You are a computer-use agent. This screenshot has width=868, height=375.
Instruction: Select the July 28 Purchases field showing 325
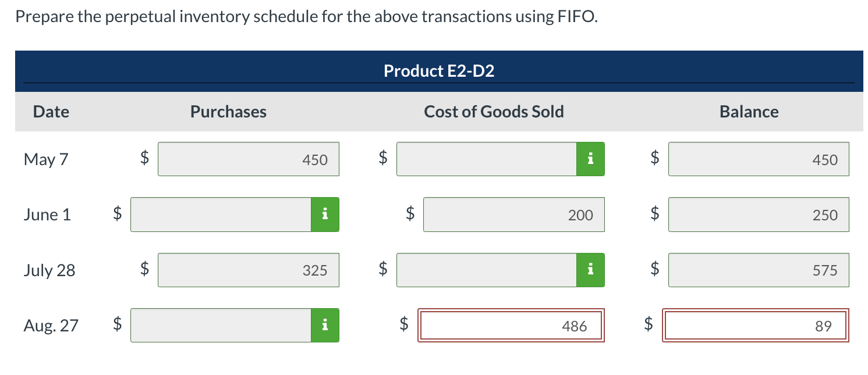tap(249, 270)
